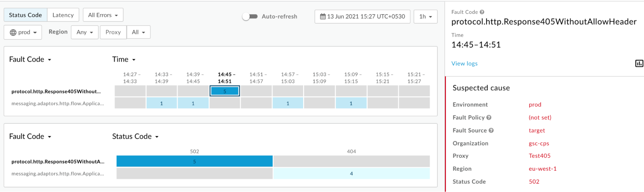Open the chart icon in details panel
The width and height of the screenshot is (644, 192).
click(x=639, y=64)
